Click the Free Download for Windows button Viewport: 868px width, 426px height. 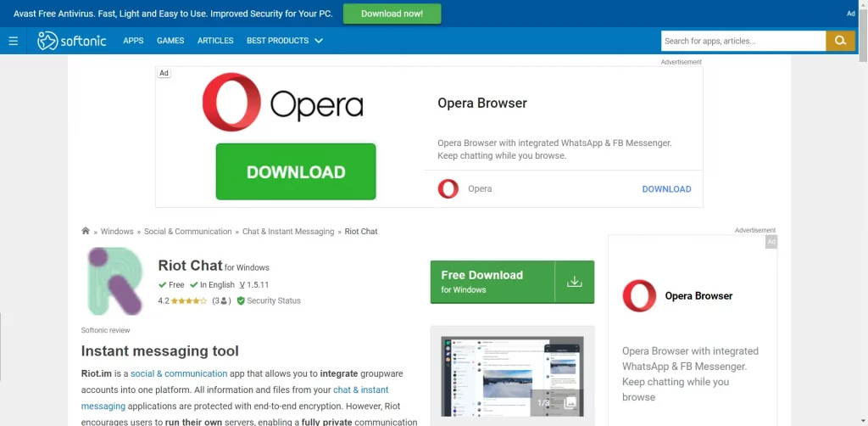pos(512,282)
